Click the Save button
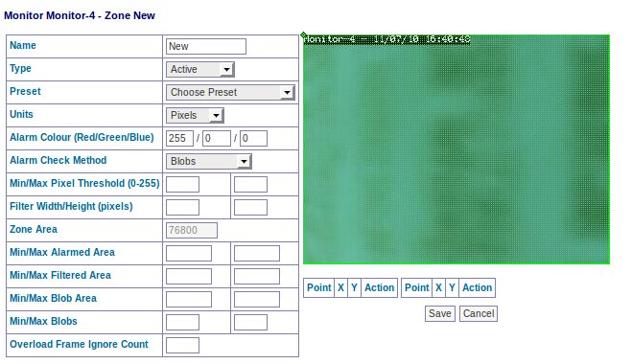Screen dimensions: 632x364 click(x=440, y=313)
